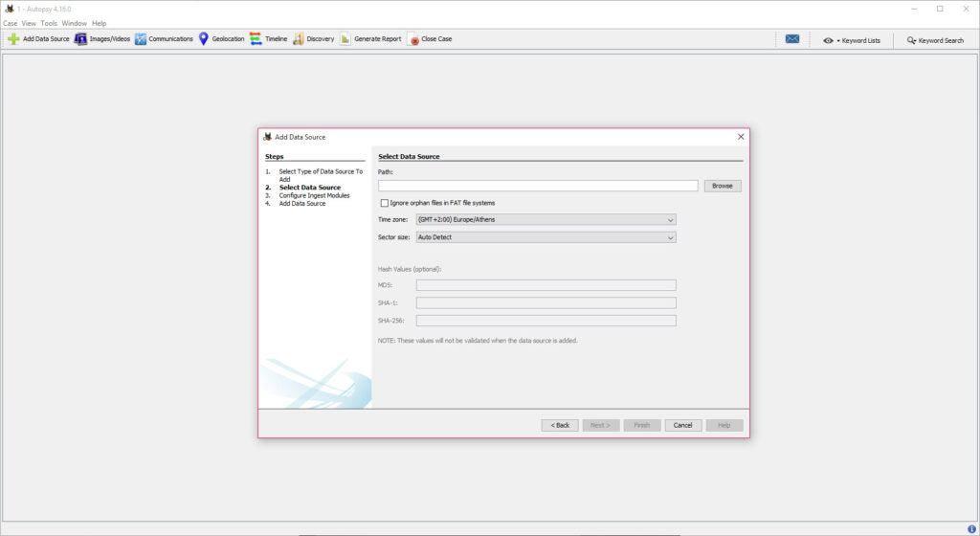The height and width of the screenshot is (536, 980).
Task: Click the envelope messages icon in toolbar
Action: pos(791,38)
